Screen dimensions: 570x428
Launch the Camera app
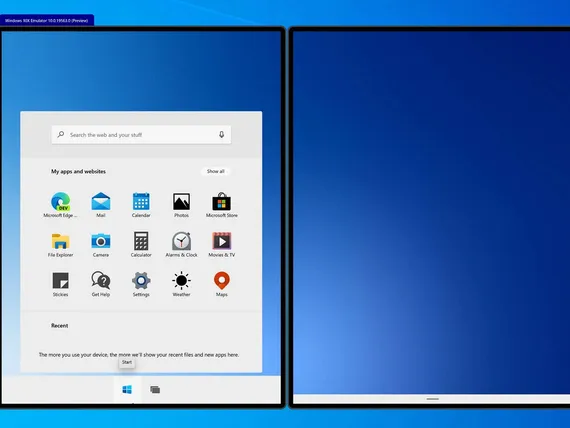(101, 244)
